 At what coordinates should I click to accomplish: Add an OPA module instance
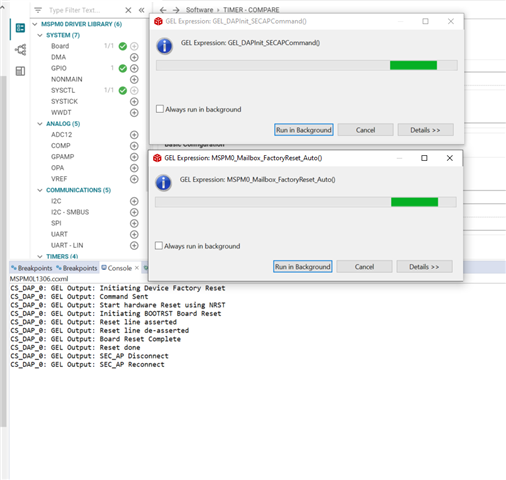pos(134,168)
